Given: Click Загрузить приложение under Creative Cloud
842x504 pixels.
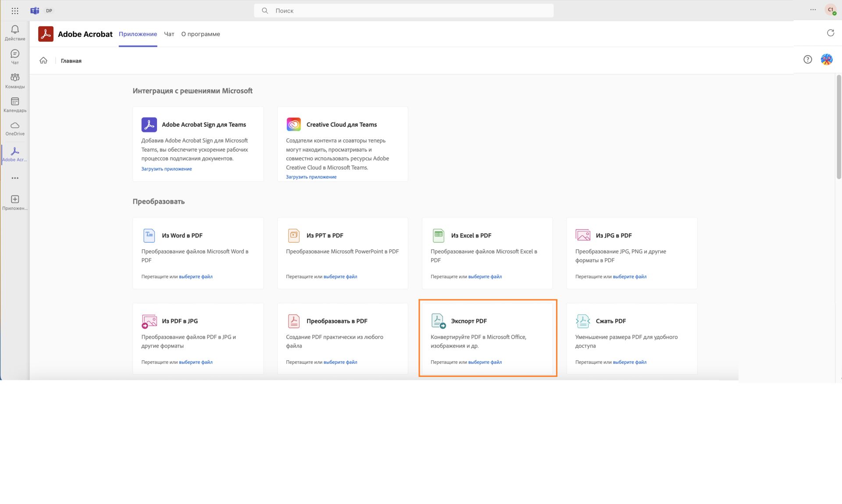Looking at the screenshot, I should point(311,177).
